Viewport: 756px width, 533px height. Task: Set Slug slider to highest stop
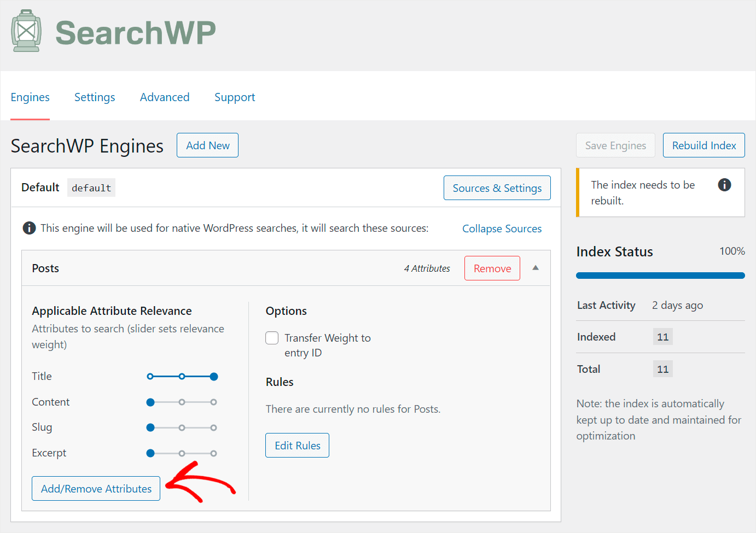click(x=214, y=427)
